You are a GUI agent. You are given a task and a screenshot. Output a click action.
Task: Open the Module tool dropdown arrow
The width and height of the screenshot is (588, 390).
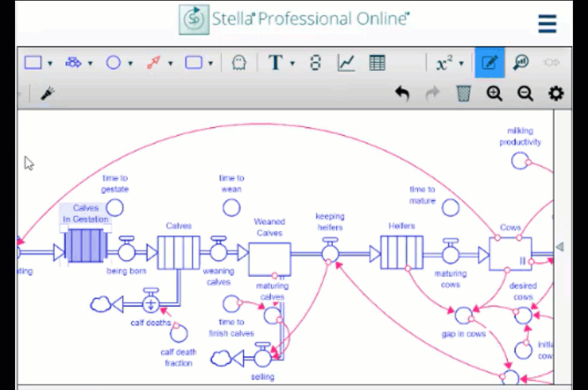(x=210, y=63)
